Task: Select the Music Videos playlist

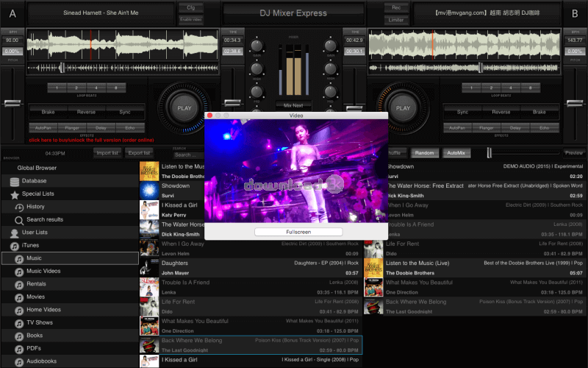Action: pos(70,271)
